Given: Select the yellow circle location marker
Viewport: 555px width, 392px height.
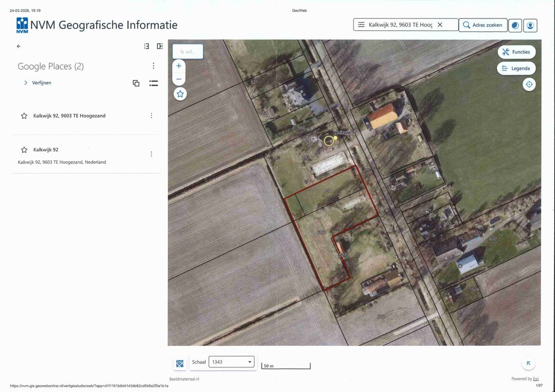Looking at the screenshot, I should point(329,141).
